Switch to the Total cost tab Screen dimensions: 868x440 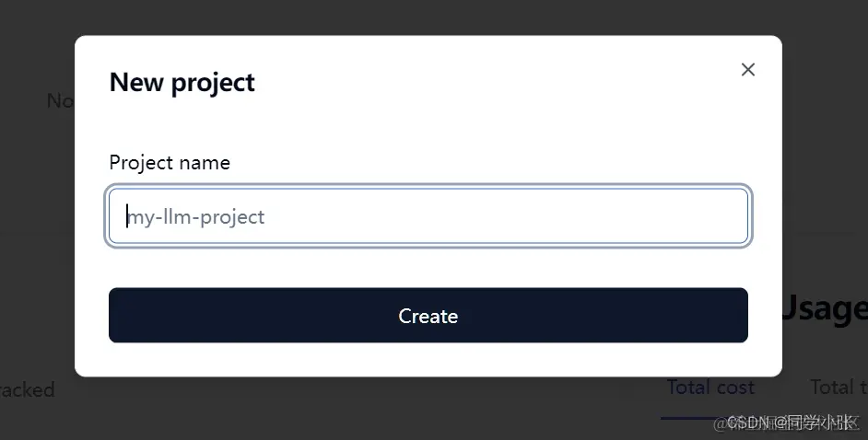point(710,388)
